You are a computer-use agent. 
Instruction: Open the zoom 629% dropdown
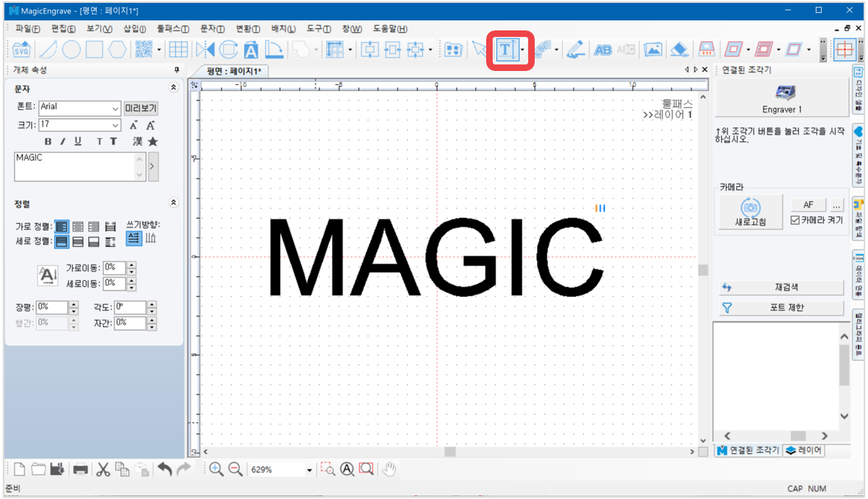pos(309,470)
